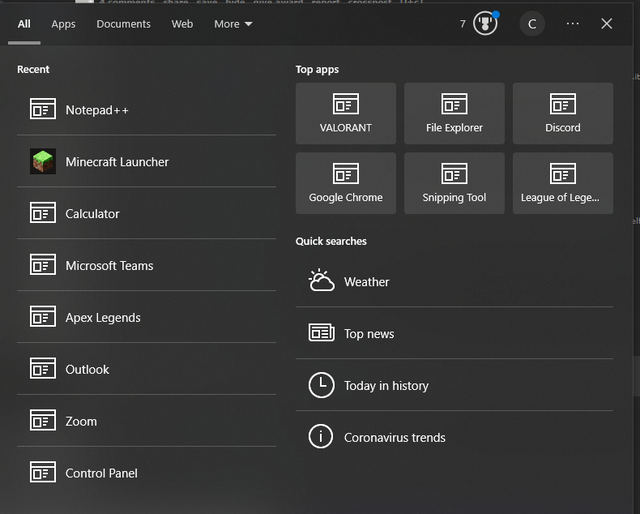Open the rewards trophy badge icon

485,23
